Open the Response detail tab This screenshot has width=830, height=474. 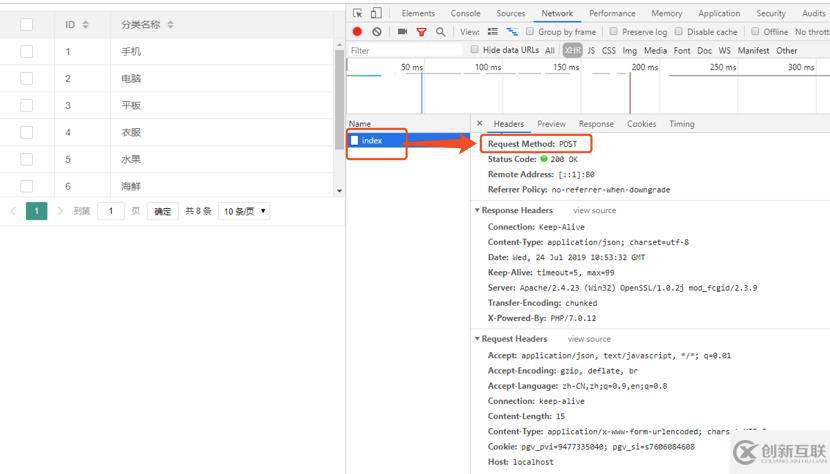tap(596, 123)
